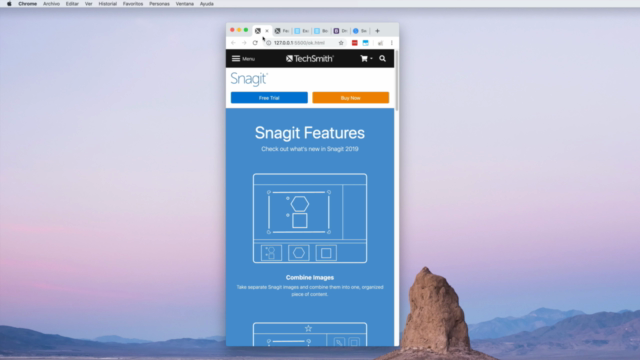View site information icon in address bar
Screen dimensions: 640x360
point(269,43)
